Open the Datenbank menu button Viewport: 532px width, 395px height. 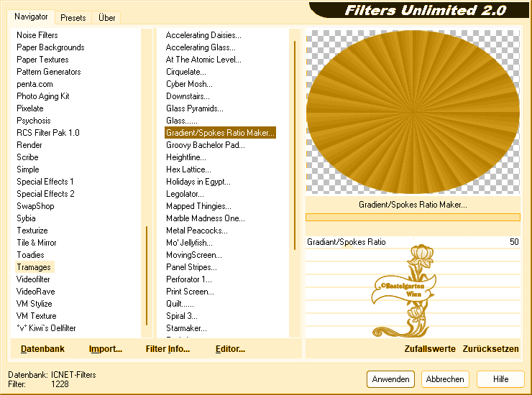pyautogui.click(x=42, y=349)
